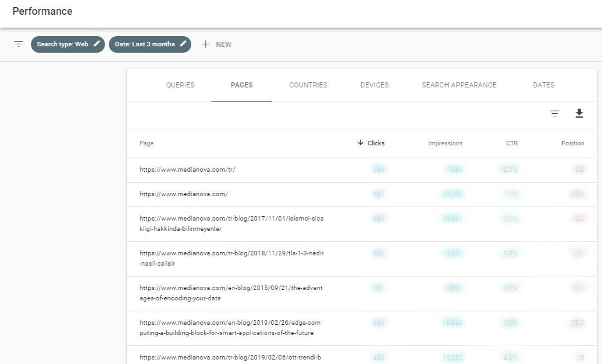602x364 pixels.
Task: Sort table by the Position column header
Action: point(572,143)
